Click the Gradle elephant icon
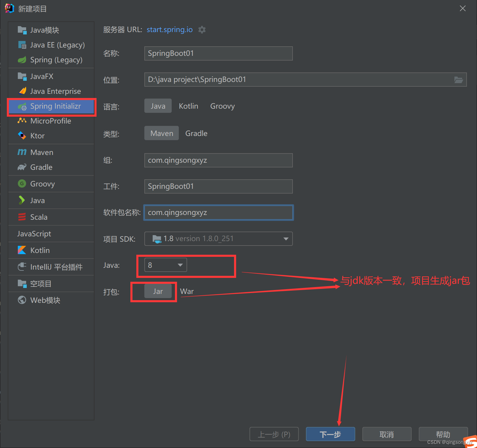 click(x=22, y=167)
